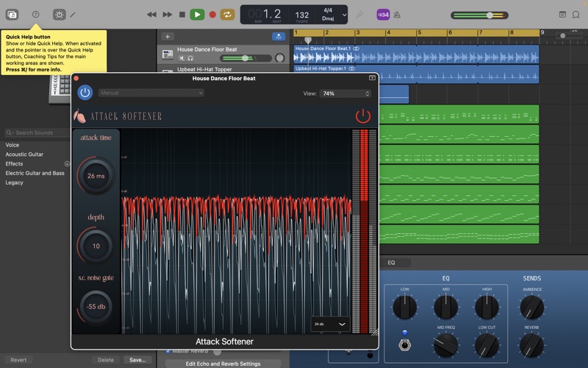Open the LCD display mode dropdown arrow
This screenshot has width=588, height=368.
coord(344,15)
